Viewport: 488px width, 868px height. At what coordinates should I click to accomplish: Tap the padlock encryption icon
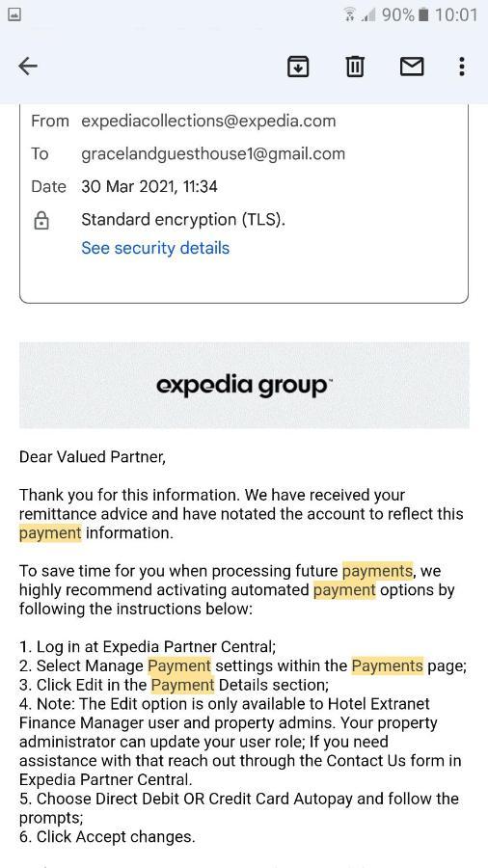41,221
